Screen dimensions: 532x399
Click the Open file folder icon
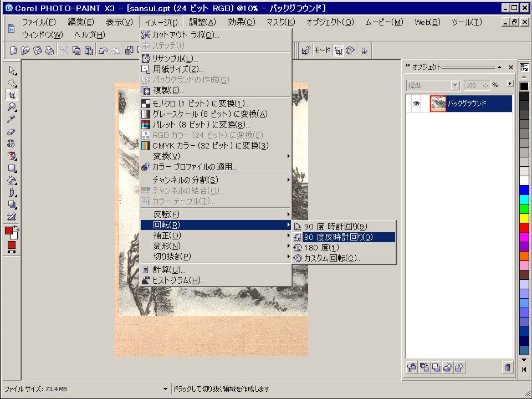tap(25, 50)
